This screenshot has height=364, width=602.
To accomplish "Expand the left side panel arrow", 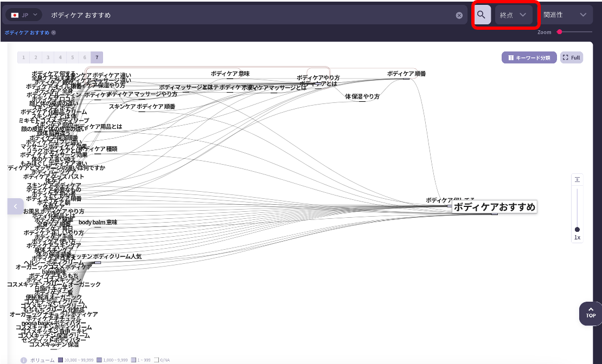I will point(15,206).
